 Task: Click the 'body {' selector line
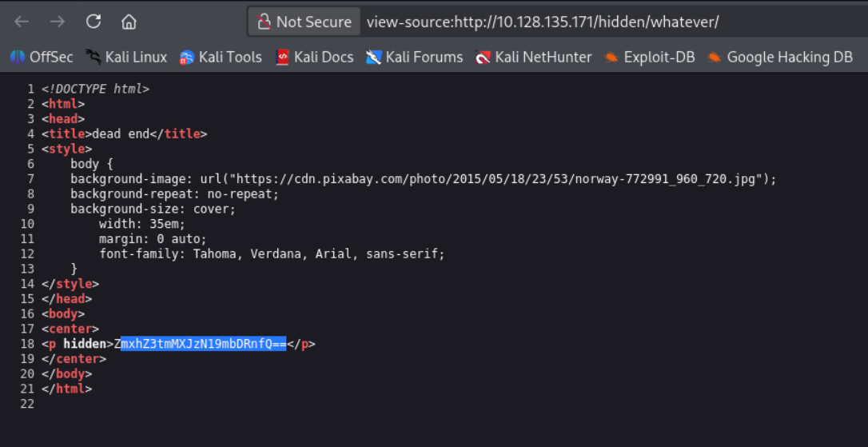click(x=92, y=164)
